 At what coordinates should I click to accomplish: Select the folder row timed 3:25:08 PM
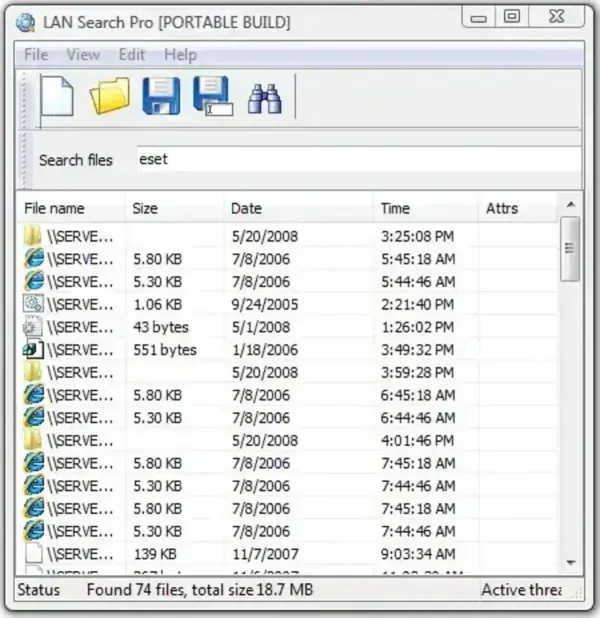click(287, 236)
